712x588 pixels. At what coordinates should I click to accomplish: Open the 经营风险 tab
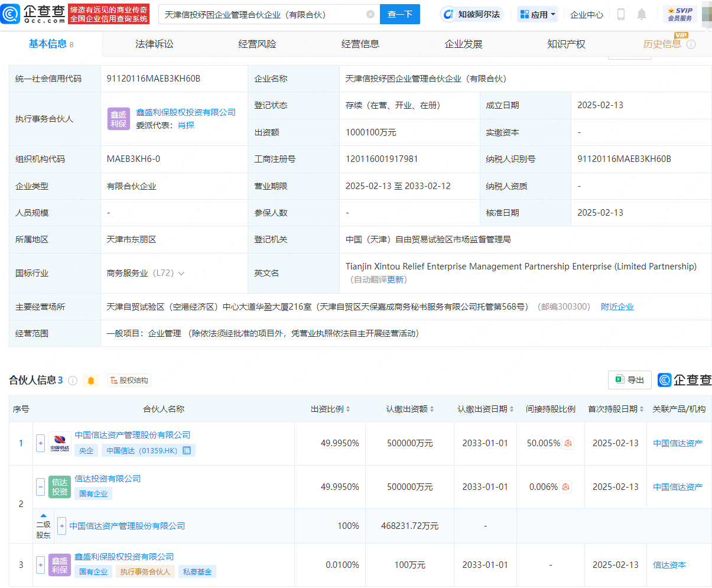pyautogui.click(x=257, y=44)
